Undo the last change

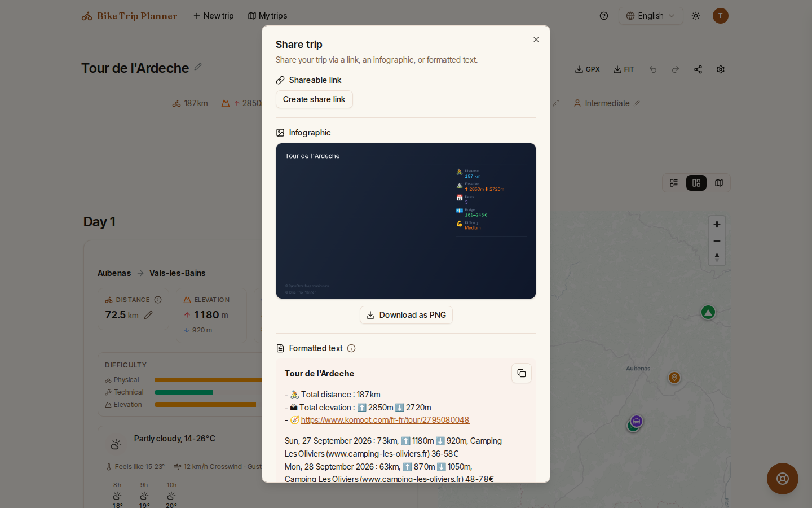[x=653, y=69]
